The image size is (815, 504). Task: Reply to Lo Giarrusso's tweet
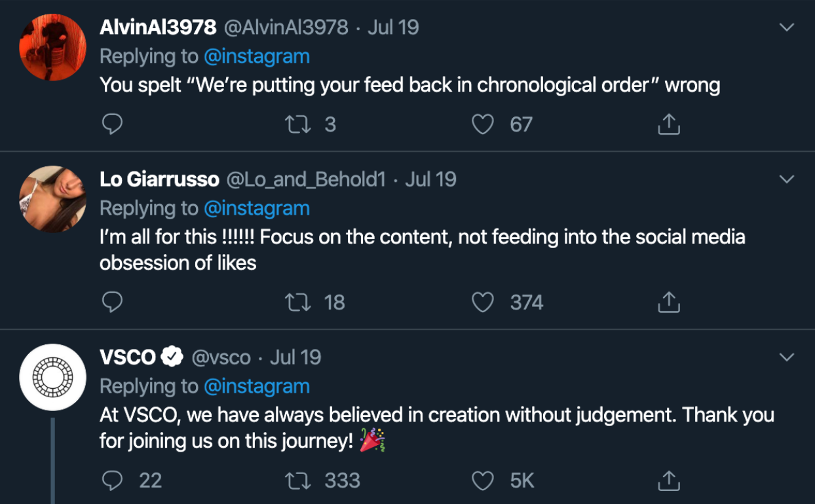click(x=113, y=302)
